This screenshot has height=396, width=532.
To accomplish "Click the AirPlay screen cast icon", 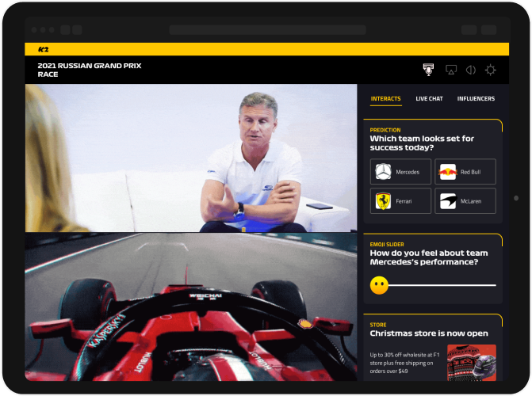I will pos(451,70).
